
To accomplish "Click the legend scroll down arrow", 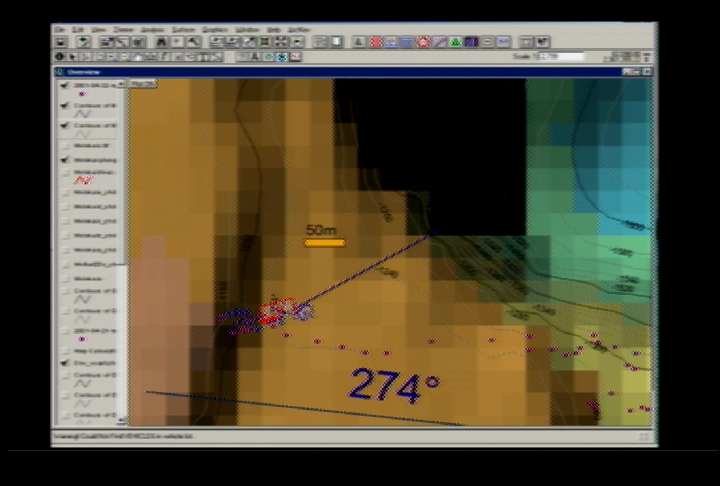I will (122, 420).
